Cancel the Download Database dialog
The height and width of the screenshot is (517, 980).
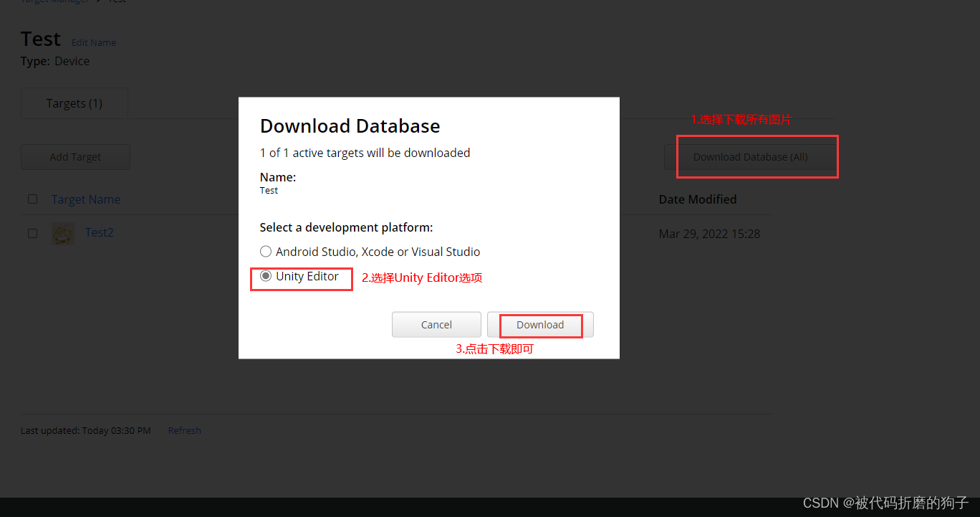(x=436, y=325)
